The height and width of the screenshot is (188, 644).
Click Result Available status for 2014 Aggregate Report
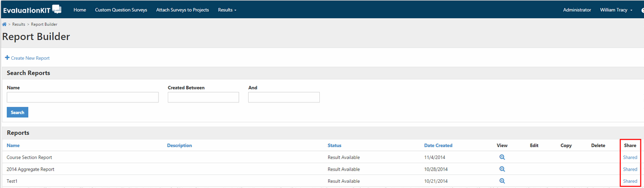point(344,169)
